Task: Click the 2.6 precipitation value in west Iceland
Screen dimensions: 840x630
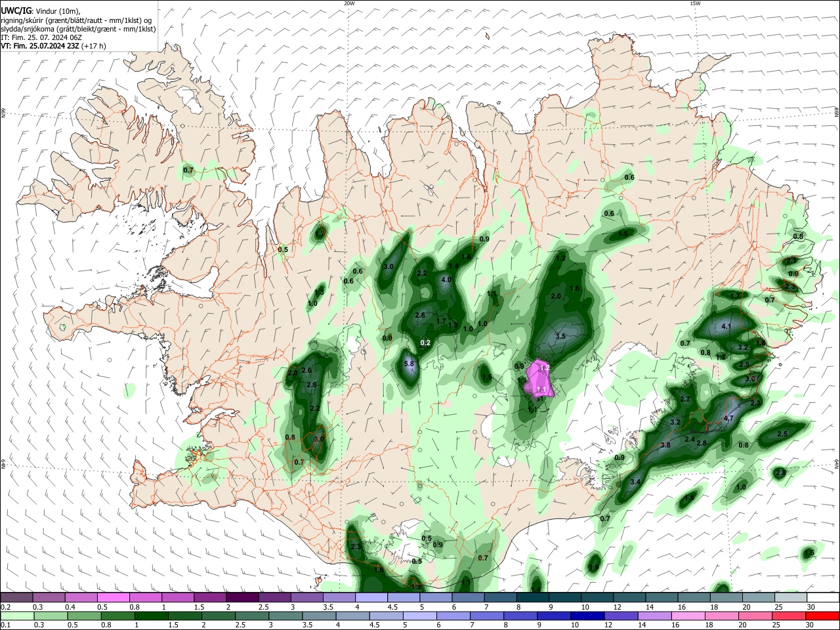Action: tap(306, 371)
